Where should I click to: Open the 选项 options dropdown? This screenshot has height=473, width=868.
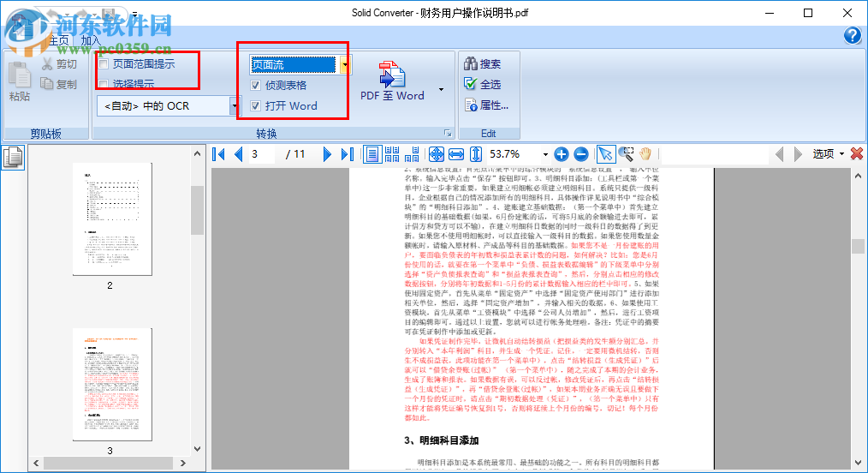click(828, 154)
